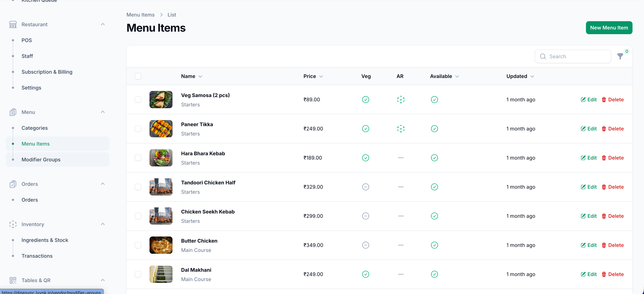This screenshot has height=294, width=644.
Task: Select the checkbox for Paneer Tikka row
Action: (x=138, y=128)
